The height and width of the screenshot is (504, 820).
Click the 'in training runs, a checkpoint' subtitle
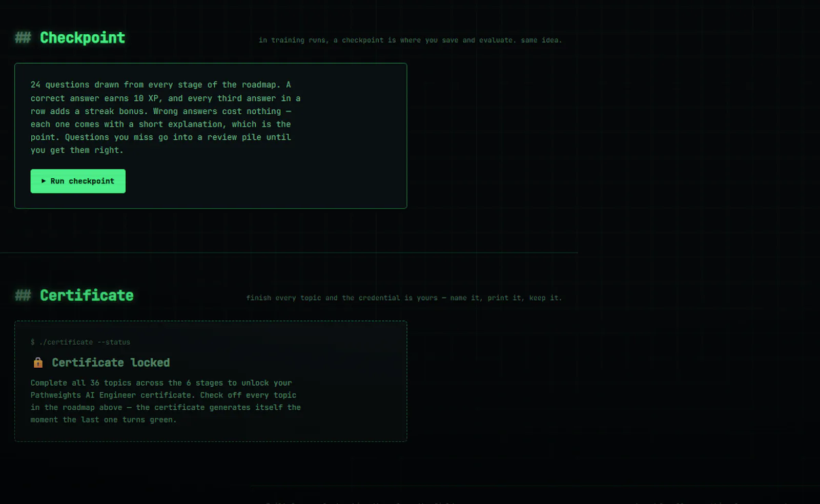(410, 40)
